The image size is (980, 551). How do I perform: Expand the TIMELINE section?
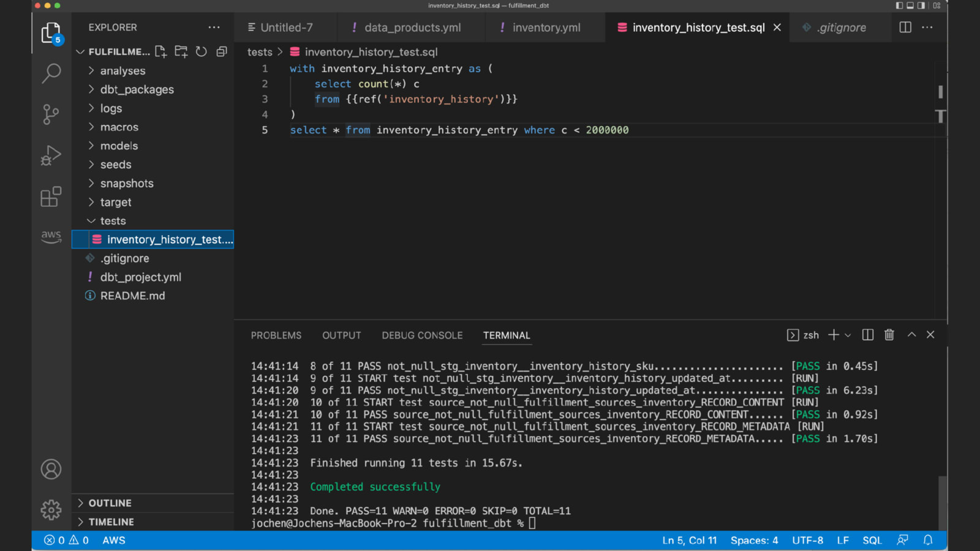(153, 522)
